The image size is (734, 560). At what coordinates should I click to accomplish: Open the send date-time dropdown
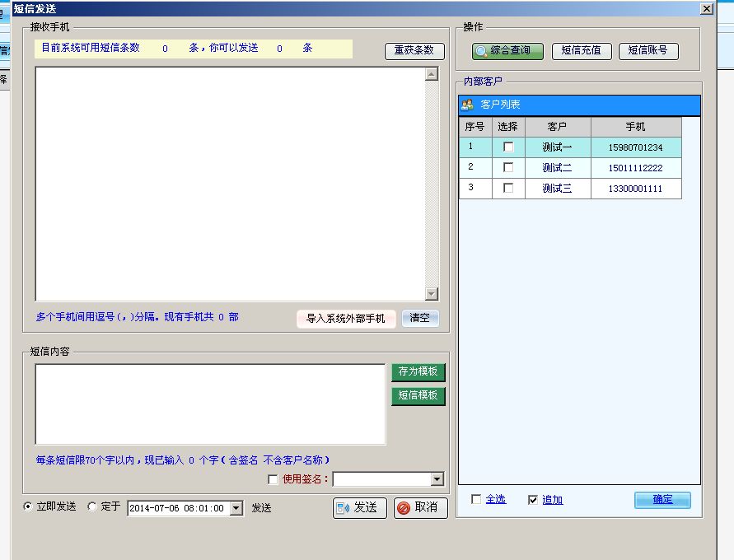coord(236,509)
